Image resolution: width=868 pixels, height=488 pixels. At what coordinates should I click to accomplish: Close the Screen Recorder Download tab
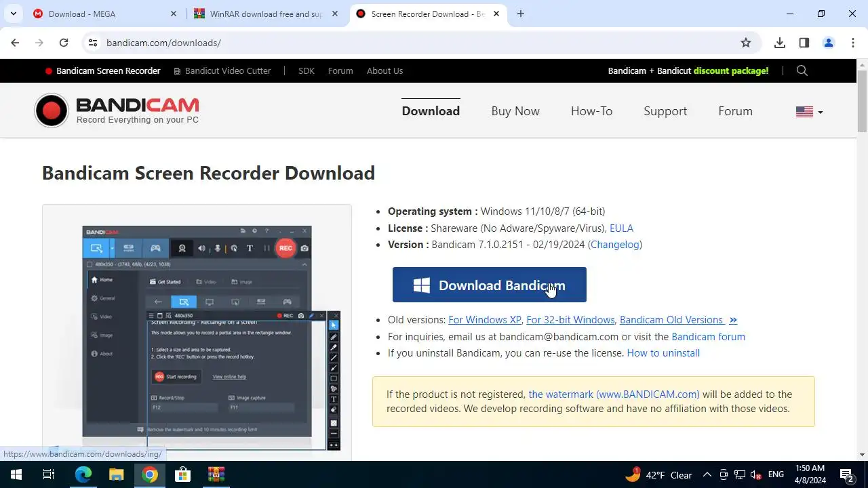click(496, 14)
